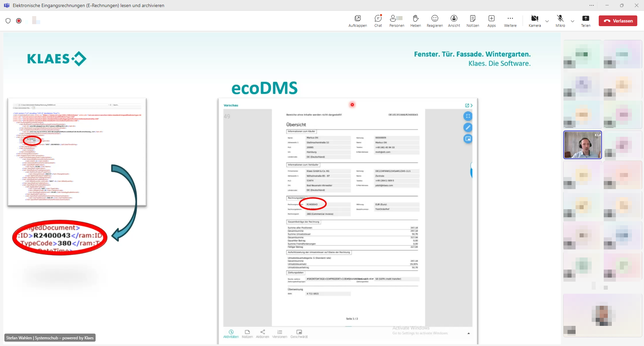Click the shield privacy icon

pos(8,21)
